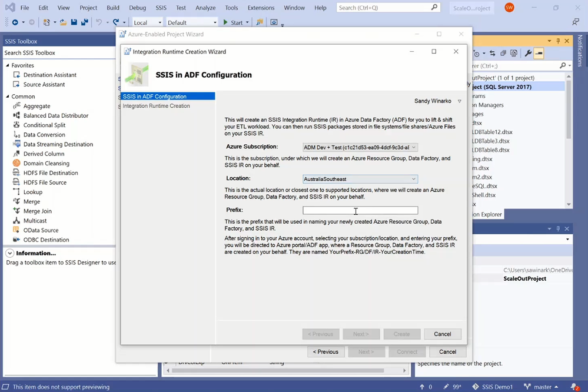Click the Solution Explorer search magnifier icon
This screenshot has width=588, height=392.
(563, 66)
